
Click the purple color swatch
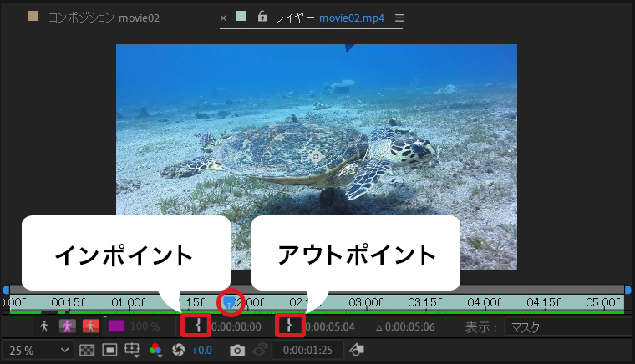coord(116,326)
